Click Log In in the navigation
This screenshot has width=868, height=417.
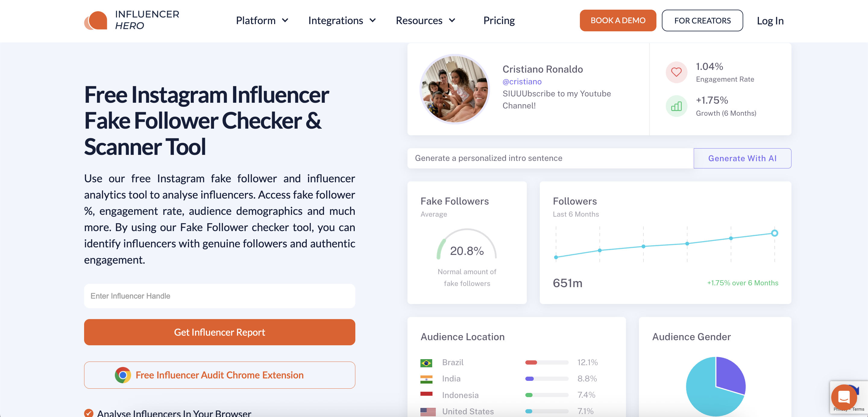coord(770,21)
